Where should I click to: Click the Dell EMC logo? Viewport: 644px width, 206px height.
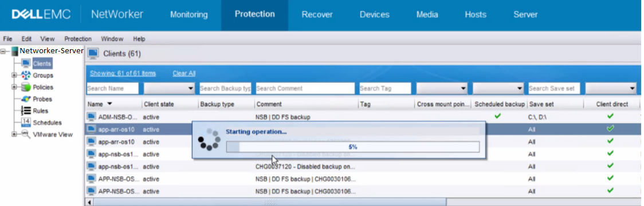coord(41,14)
